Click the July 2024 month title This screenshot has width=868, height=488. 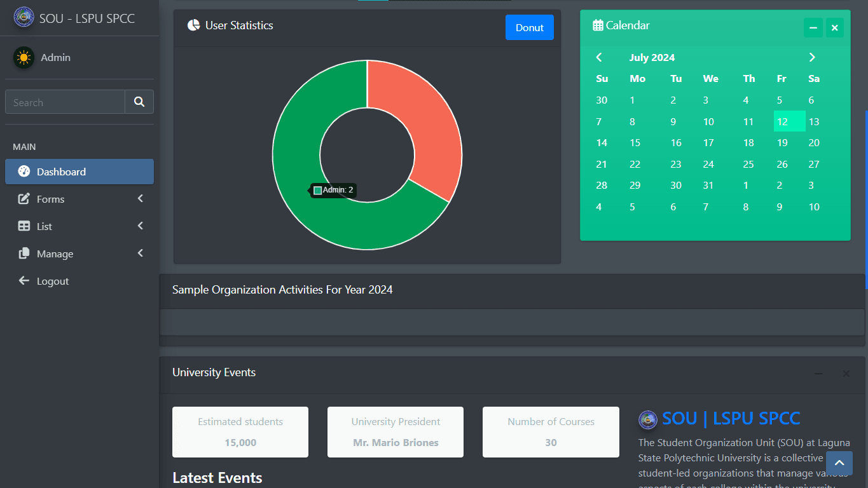(652, 57)
